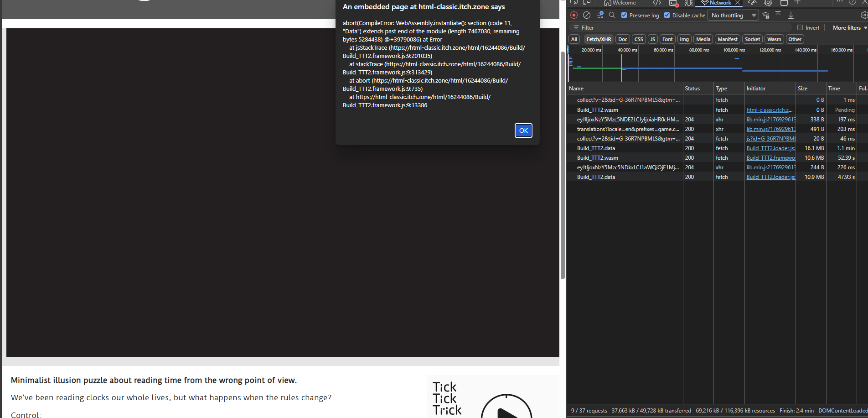Open Build_TTT2.framework initiator link

tap(771, 158)
